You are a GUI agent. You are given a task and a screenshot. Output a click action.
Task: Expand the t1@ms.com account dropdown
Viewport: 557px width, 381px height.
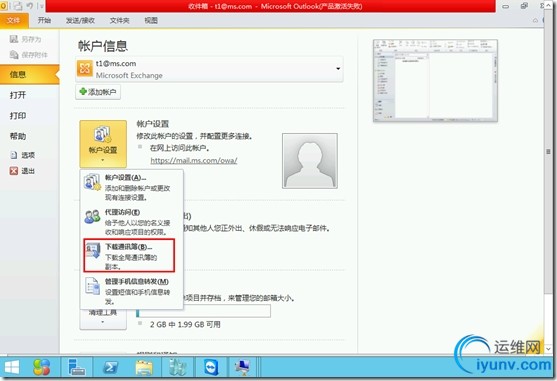(338, 69)
